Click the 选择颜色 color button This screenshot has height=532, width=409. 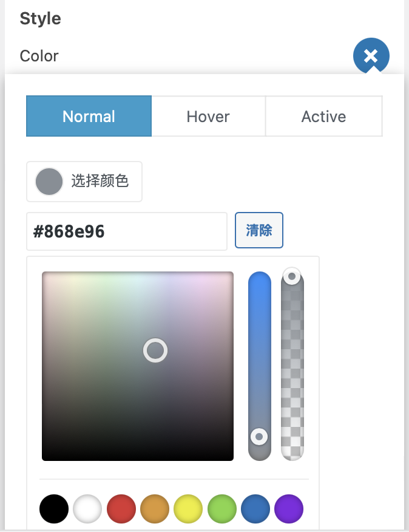(x=84, y=181)
